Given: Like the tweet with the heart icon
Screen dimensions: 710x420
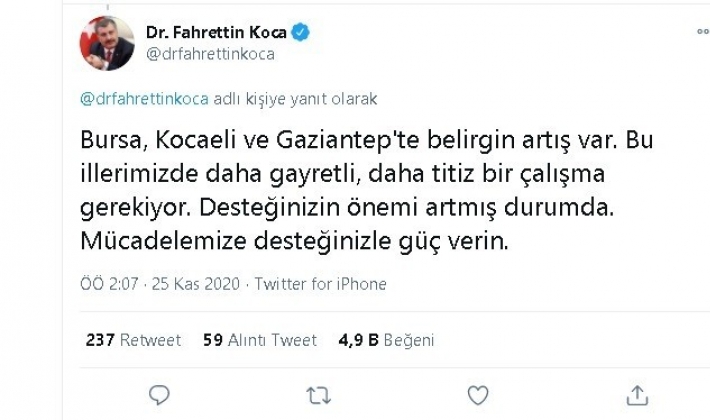Looking at the screenshot, I should point(478,396).
